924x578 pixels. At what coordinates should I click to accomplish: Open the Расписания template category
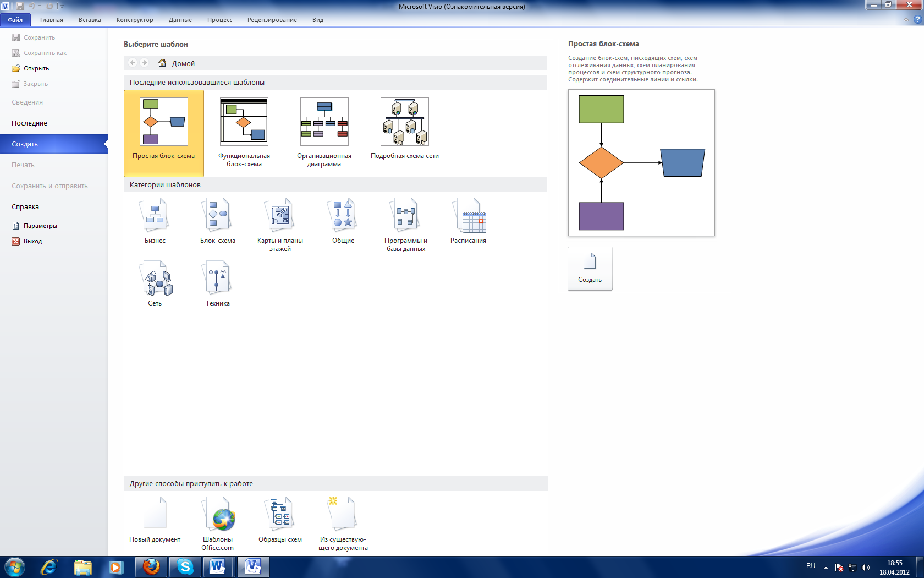(469, 221)
